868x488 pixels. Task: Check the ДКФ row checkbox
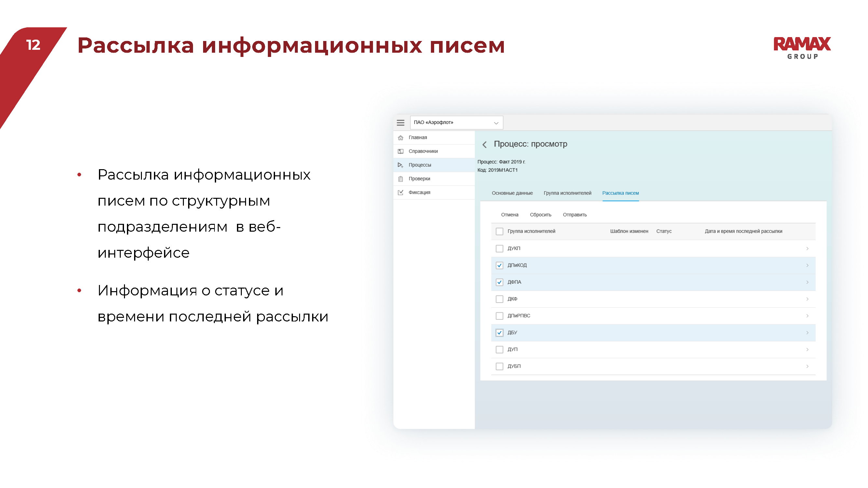499,299
